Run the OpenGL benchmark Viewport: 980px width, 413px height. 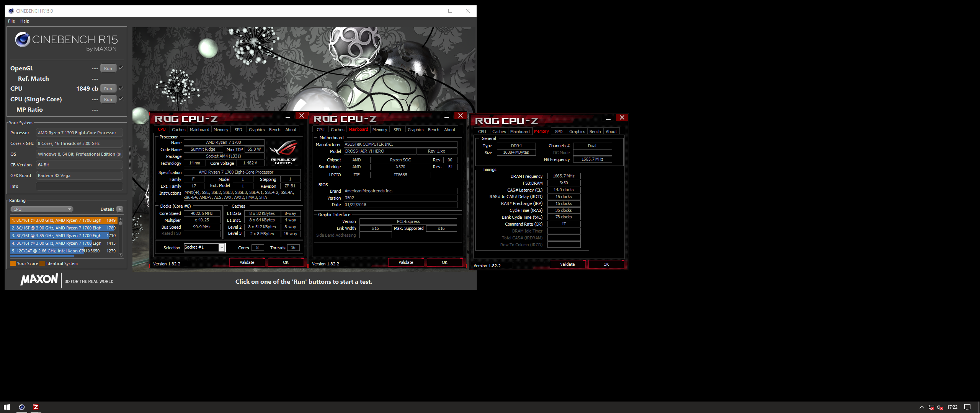click(108, 68)
